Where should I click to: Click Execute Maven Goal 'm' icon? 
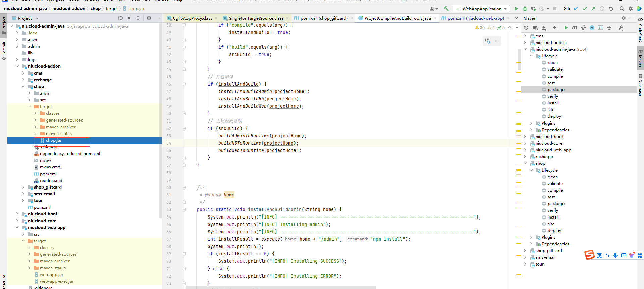pyautogui.click(x=575, y=28)
